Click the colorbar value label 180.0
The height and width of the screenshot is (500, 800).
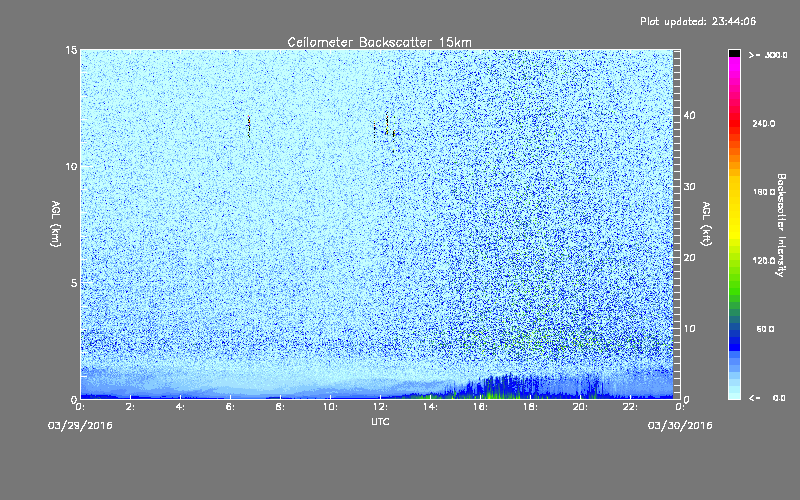764,192
